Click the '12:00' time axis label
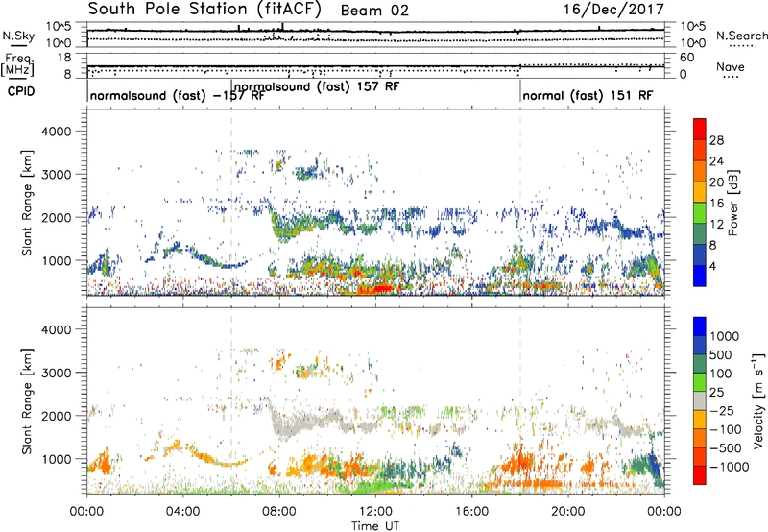The height and width of the screenshot is (532, 768). [x=375, y=512]
